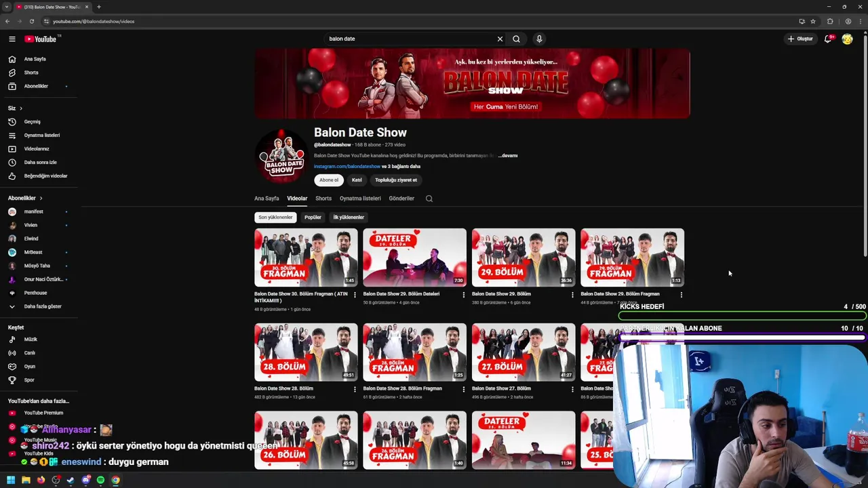The height and width of the screenshot is (488, 868).
Task: Bookmark this page with the star icon
Action: coord(813,21)
